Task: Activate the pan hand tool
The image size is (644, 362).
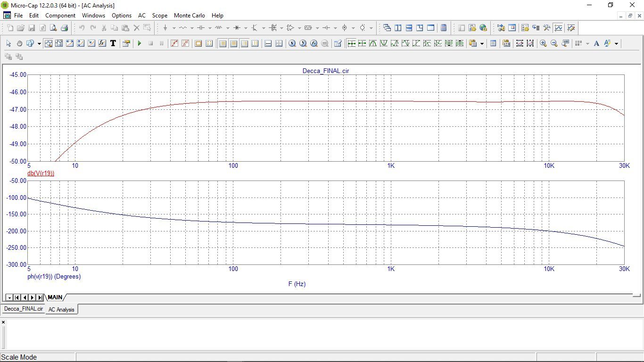Action: click(19, 43)
